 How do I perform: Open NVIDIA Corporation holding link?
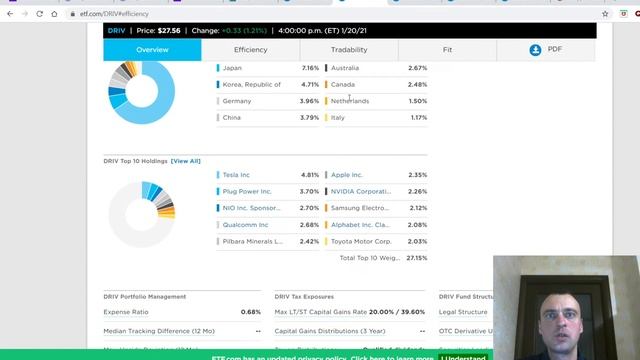[361, 191]
